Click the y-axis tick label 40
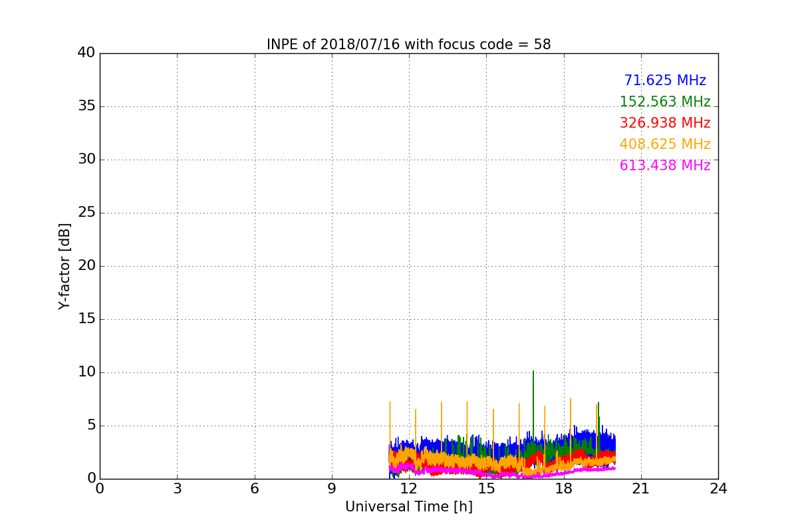The height and width of the screenshot is (532, 798). [86, 53]
